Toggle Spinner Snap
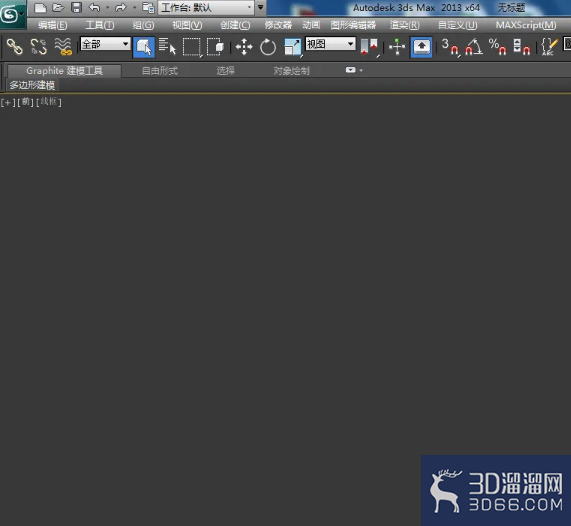571x526 pixels. click(521, 47)
